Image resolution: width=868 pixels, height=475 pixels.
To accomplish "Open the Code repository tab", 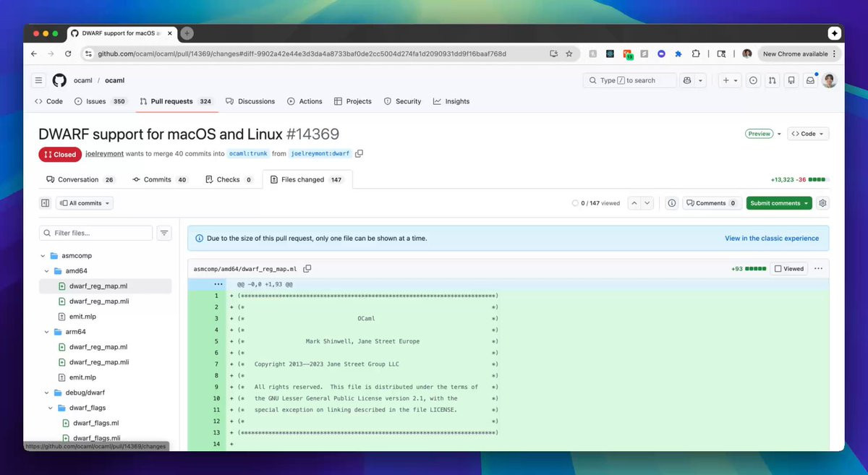I will 48,101.
